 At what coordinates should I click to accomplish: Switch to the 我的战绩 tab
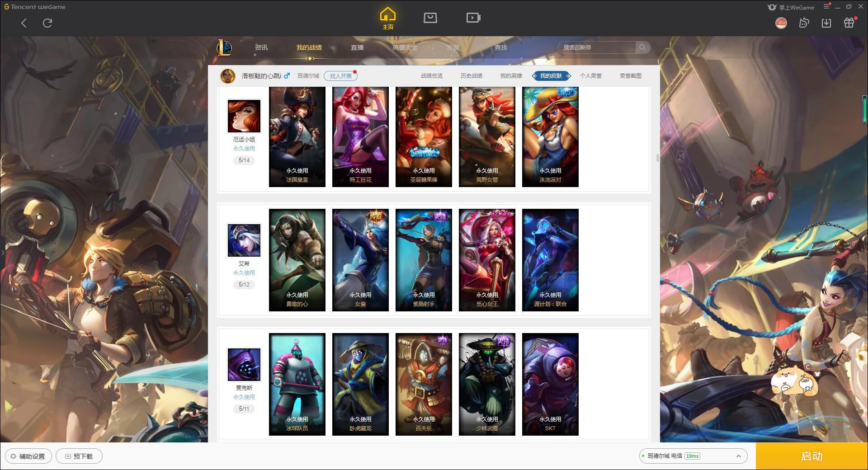(309, 47)
